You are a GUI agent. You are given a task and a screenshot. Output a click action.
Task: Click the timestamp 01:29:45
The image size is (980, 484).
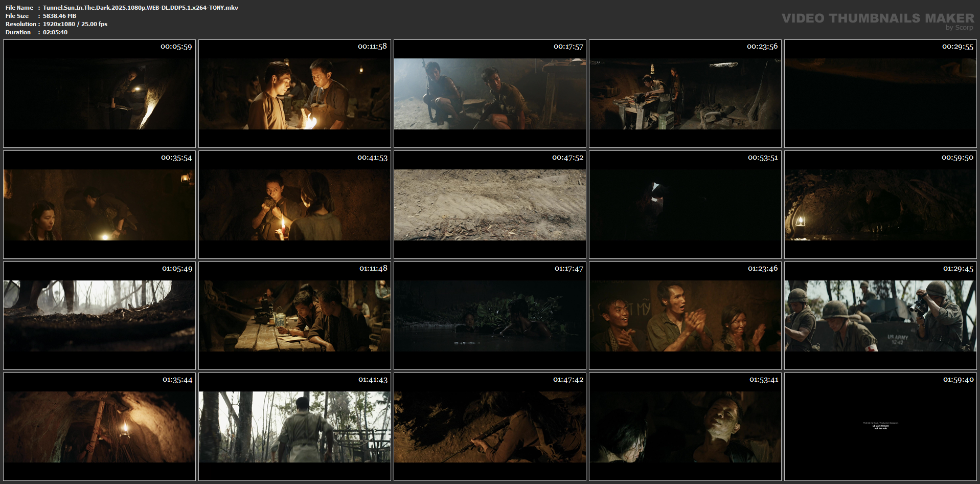[958, 269]
